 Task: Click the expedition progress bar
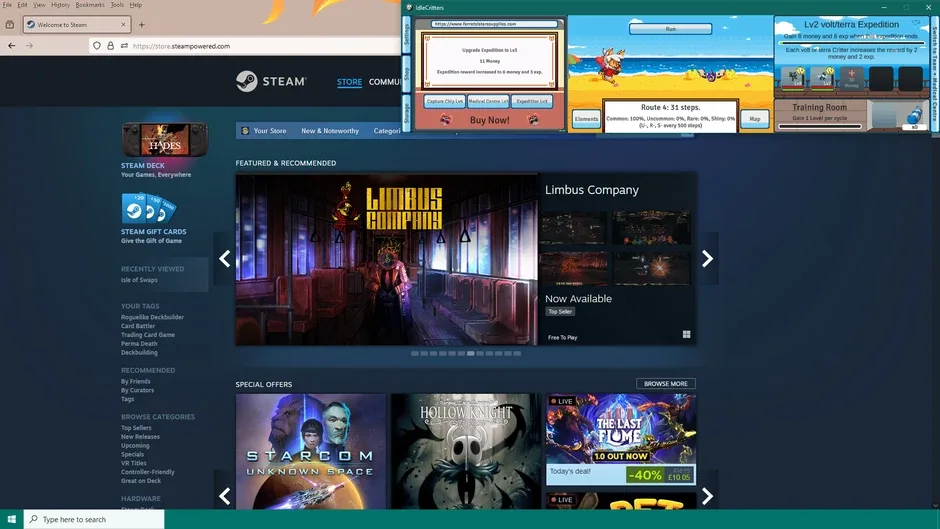(x=851, y=43)
